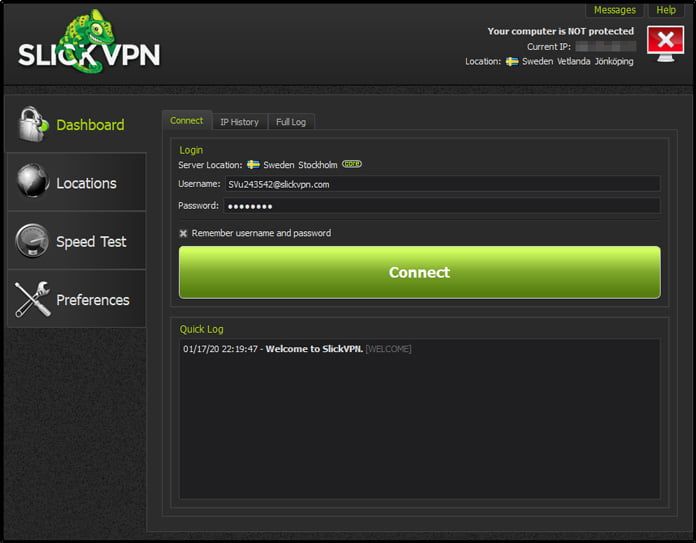Click the Quick Log heading
This screenshot has width=696, height=543.
[202, 329]
